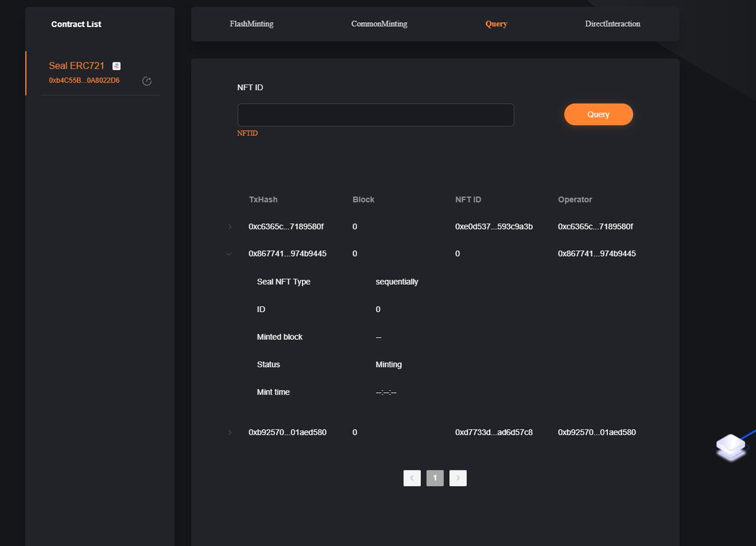Open the Query tab
Image resolution: width=756 pixels, height=546 pixels.
pos(496,24)
